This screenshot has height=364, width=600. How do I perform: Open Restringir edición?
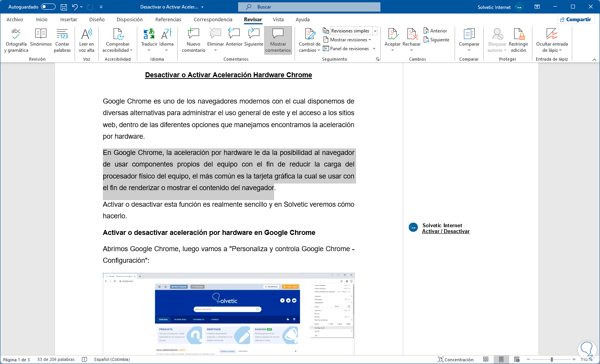pyautogui.click(x=518, y=40)
